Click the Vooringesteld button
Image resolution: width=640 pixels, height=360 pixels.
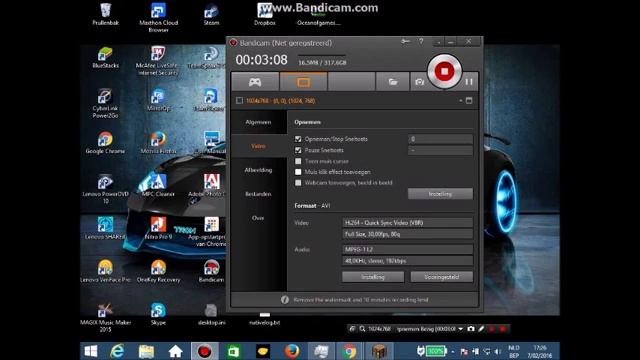pyautogui.click(x=442, y=277)
